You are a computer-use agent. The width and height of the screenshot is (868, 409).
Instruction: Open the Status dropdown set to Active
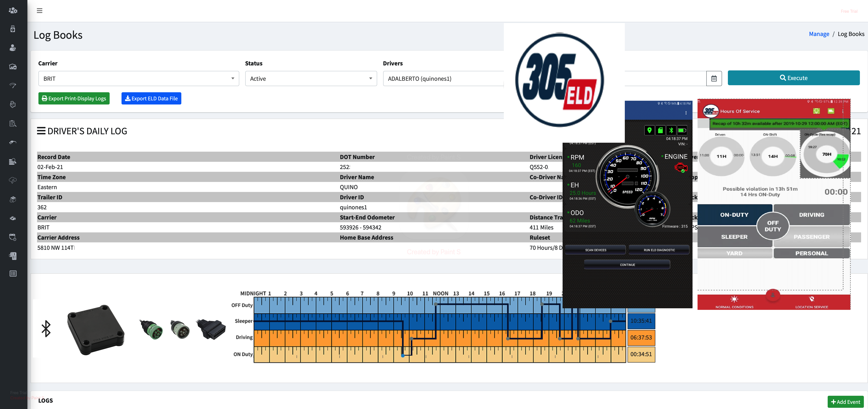(x=311, y=78)
